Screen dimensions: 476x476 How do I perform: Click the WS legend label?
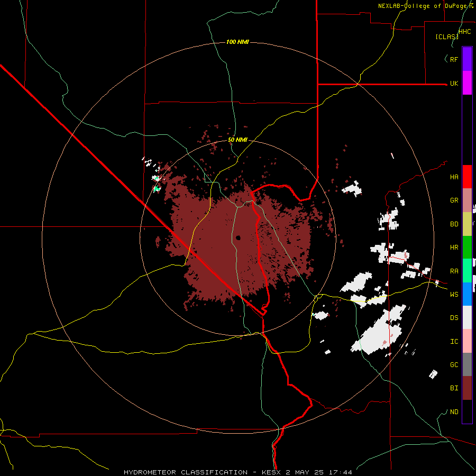pos(454,295)
